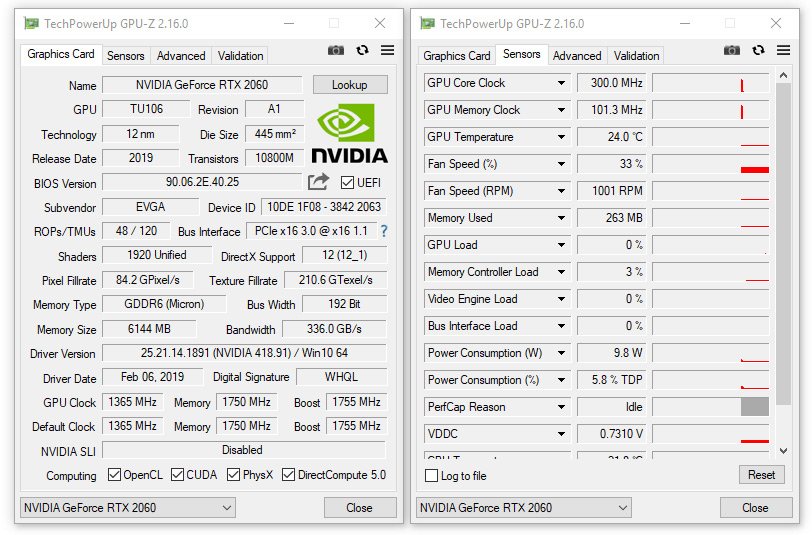Enable the Log to file checkbox

coord(432,476)
